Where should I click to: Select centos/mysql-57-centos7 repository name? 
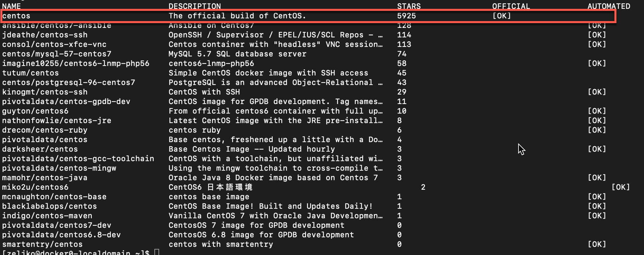click(x=57, y=54)
